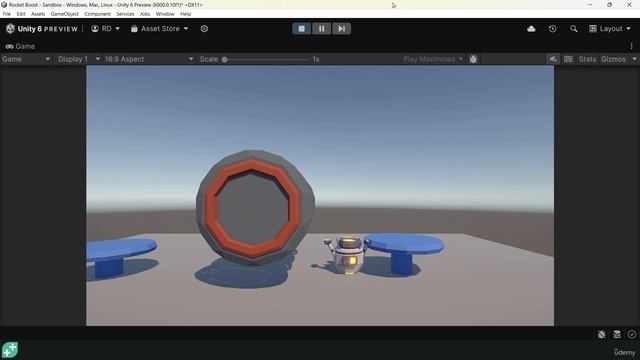Viewport: 640px width, 360px height.
Task: Click the crossed-out cache server status icon
Action: click(617, 334)
